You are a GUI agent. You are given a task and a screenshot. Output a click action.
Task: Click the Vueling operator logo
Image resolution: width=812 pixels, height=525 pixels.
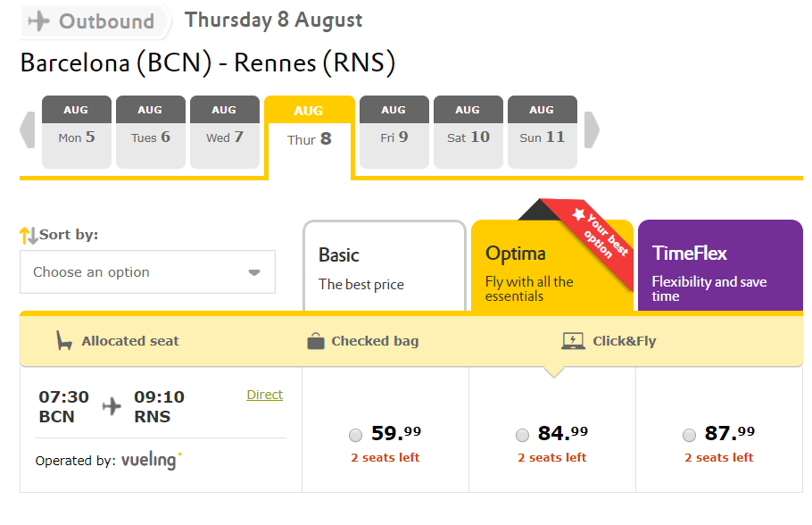[x=151, y=461]
